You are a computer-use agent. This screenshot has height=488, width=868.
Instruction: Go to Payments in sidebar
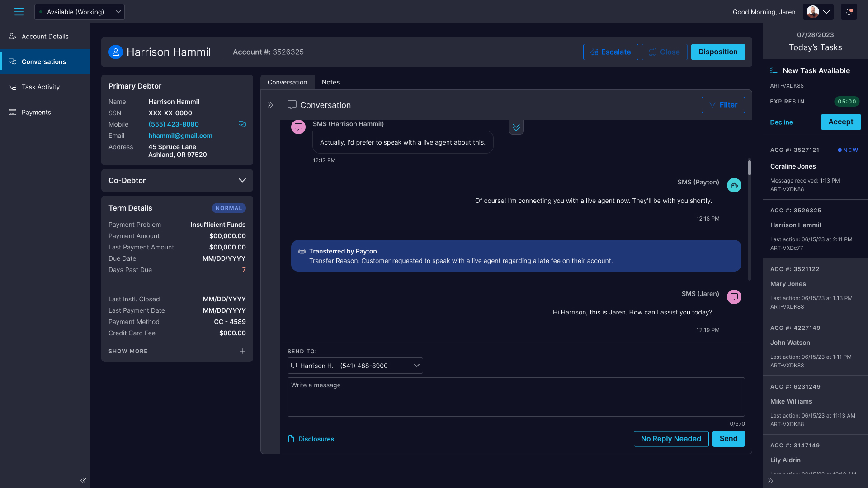(36, 112)
